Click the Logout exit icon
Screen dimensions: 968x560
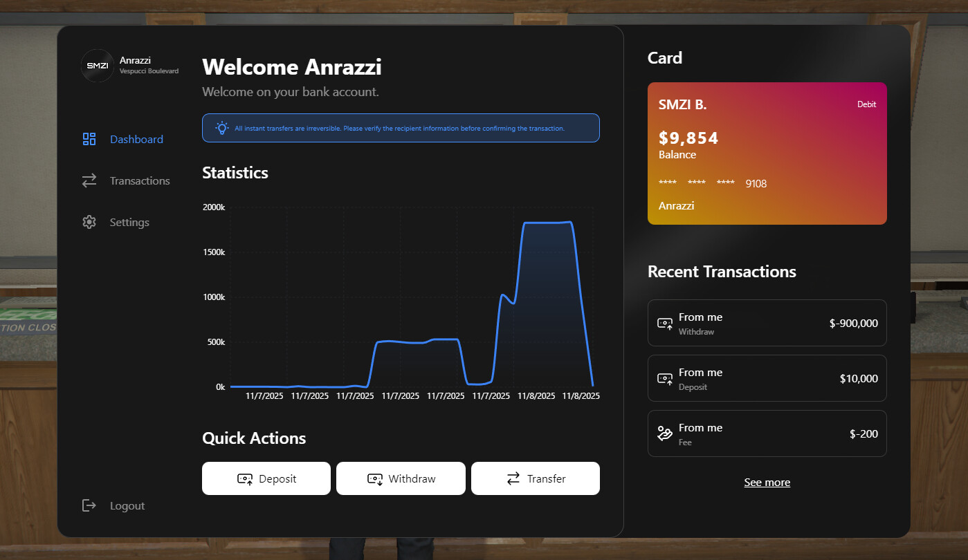89,505
